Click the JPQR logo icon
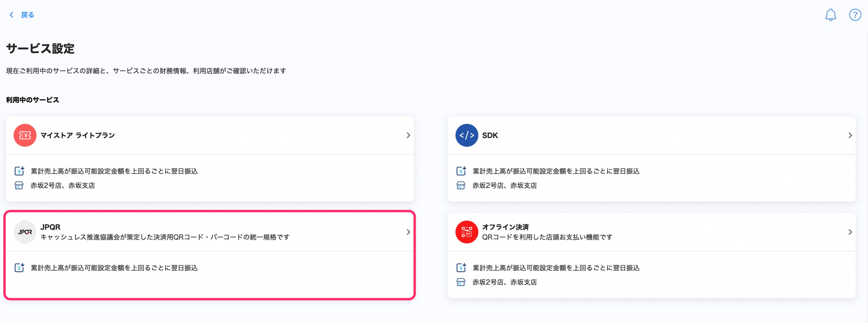Viewport: 868px width, 323px height. coord(25,232)
